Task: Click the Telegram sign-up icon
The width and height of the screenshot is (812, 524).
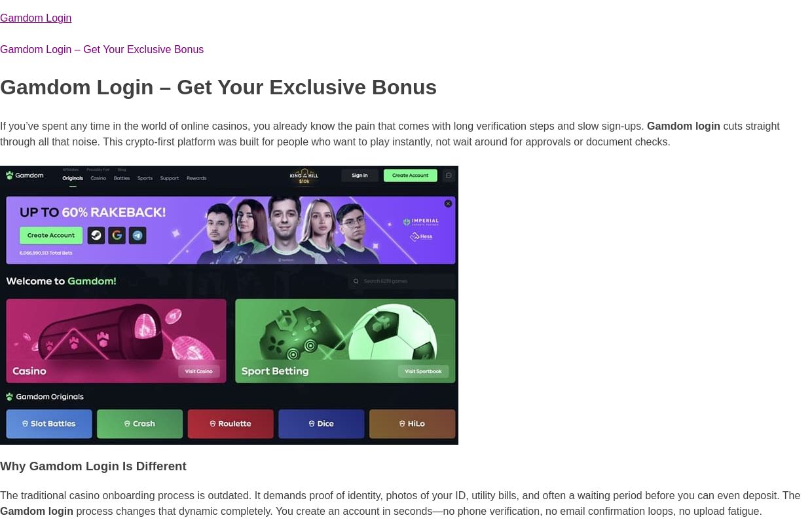Action: coord(138,235)
